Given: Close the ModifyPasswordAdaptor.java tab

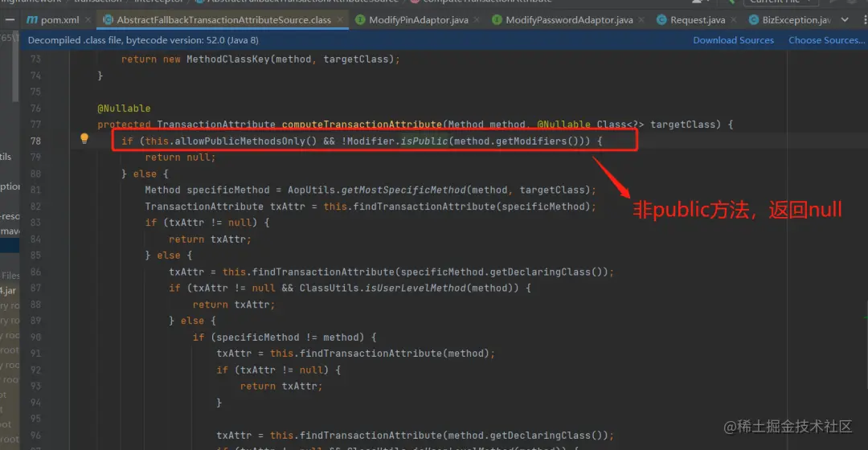Looking at the screenshot, I should coord(641,20).
